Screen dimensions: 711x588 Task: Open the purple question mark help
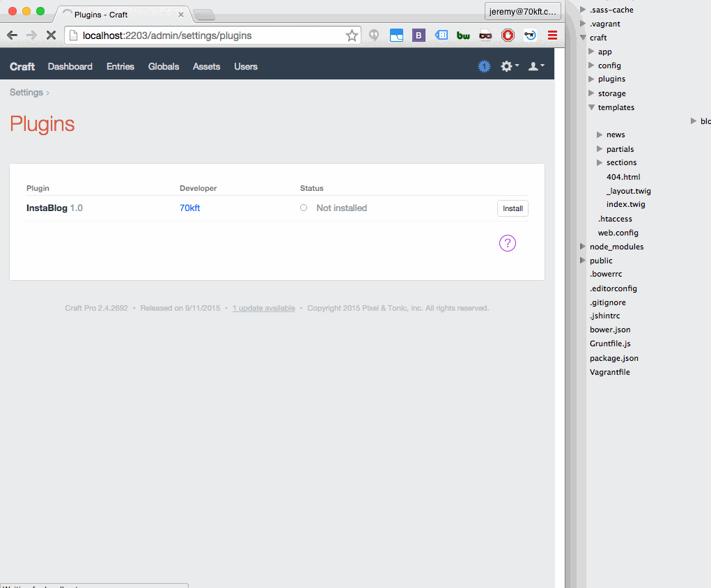point(508,243)
